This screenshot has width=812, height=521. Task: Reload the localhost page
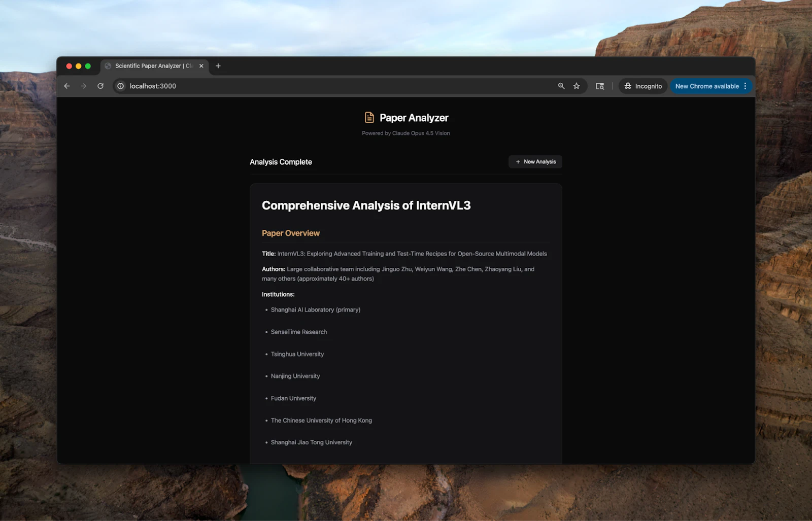coord(100,86)
